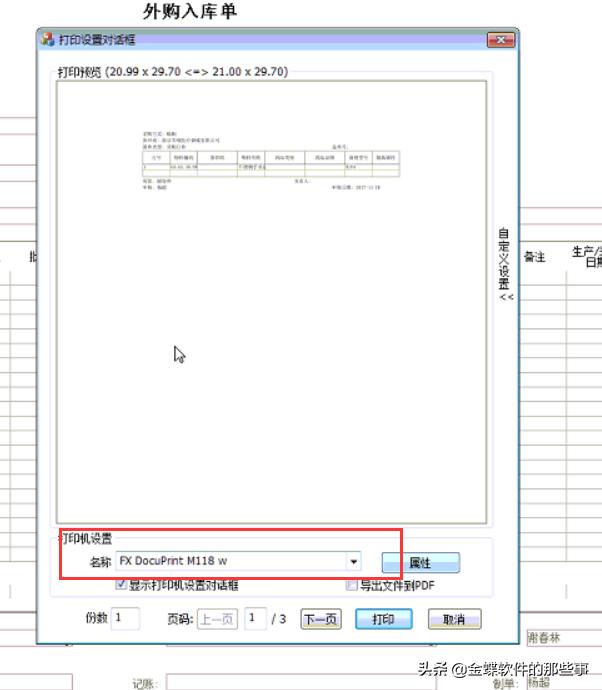Image resolution: width=602 pixels, height=690 pixels.
Task: Click the 取消 cancel button
Action: click(455, 619)
